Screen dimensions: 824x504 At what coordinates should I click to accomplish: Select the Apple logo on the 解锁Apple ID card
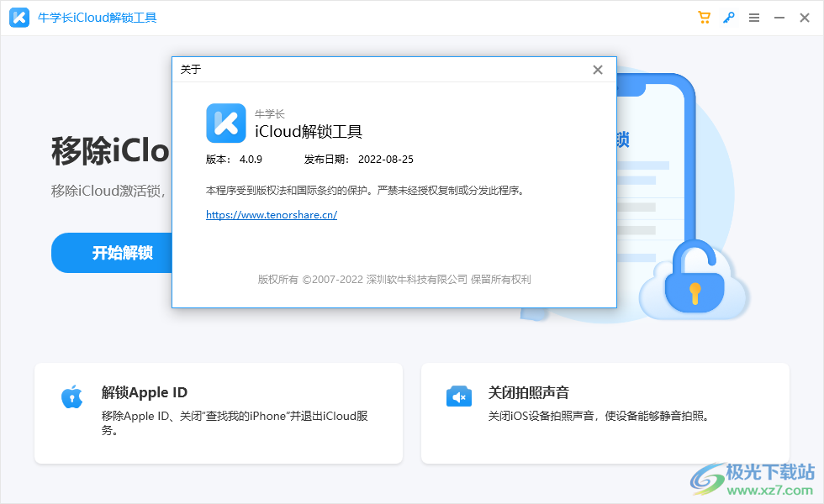coord(71,395)
